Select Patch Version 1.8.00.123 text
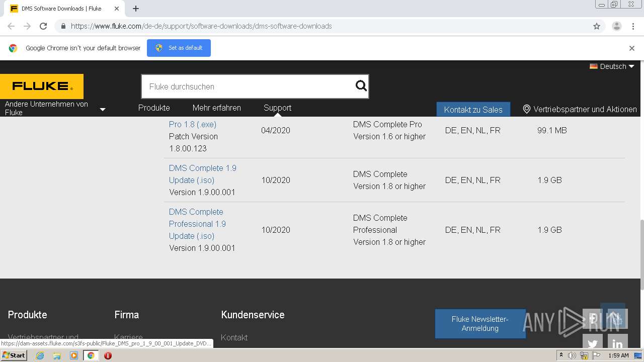 (x=193, y=142)
